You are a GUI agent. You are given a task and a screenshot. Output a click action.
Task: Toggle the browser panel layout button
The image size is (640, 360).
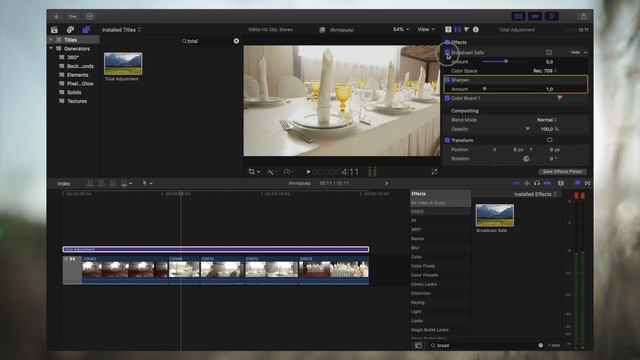(x=518, y=16)
